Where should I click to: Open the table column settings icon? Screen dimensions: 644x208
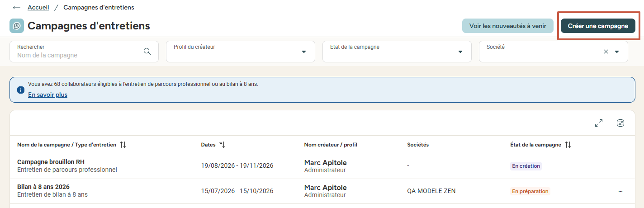click(620, 123)
